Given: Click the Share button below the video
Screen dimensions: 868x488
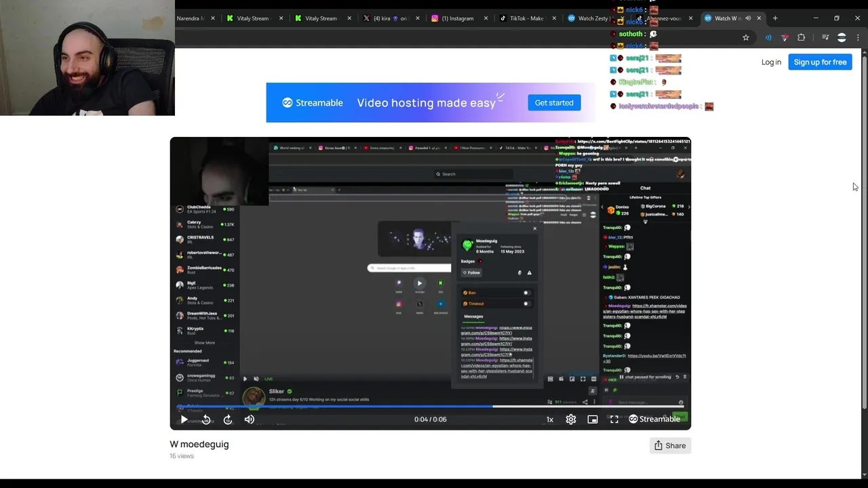Looking at the screenshot, I should click(670, 445).
